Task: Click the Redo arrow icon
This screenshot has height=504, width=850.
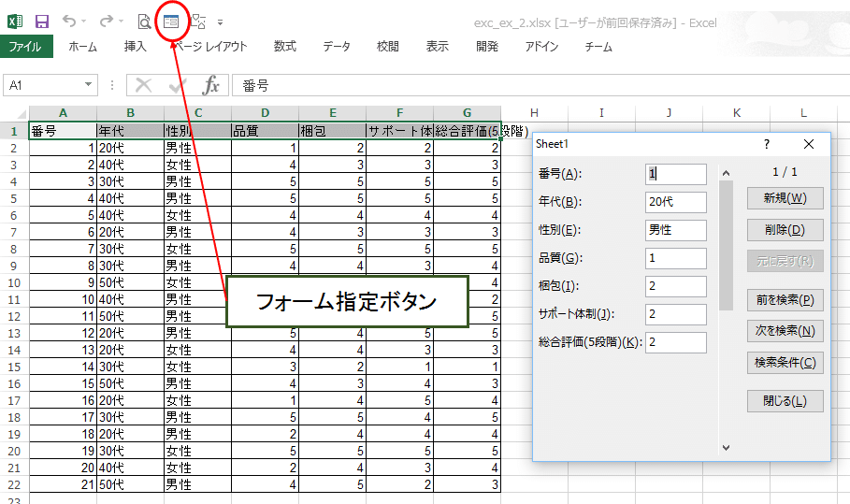Action: (107, 22)
